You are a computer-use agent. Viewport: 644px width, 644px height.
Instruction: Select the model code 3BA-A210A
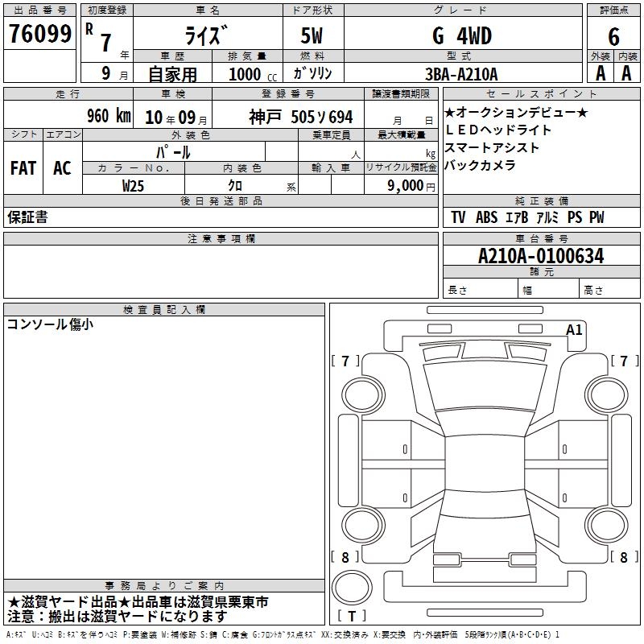click(461, 73)
